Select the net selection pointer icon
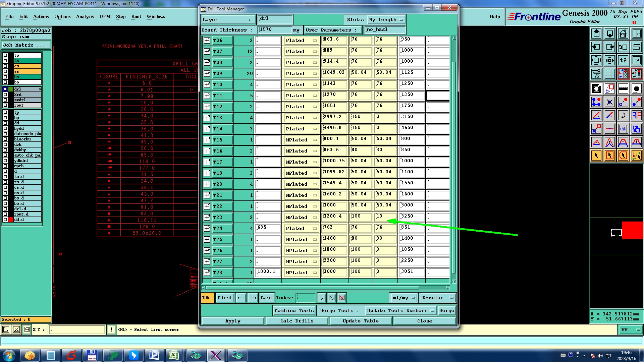The width and height of the screenshot is (644, 362). 636,156
